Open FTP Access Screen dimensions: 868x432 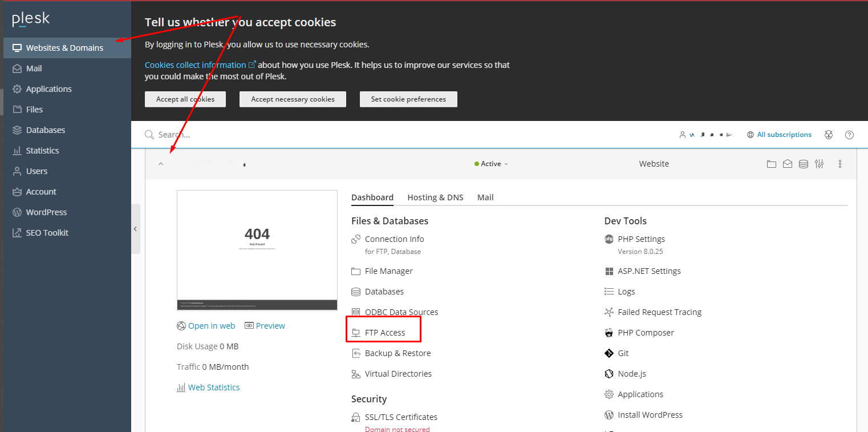point(385,333)
